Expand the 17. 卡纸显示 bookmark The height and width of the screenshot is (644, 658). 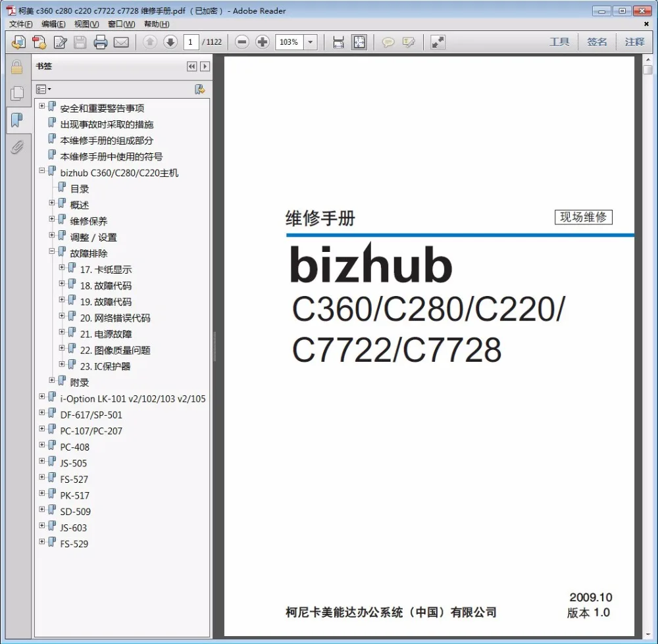62,267
